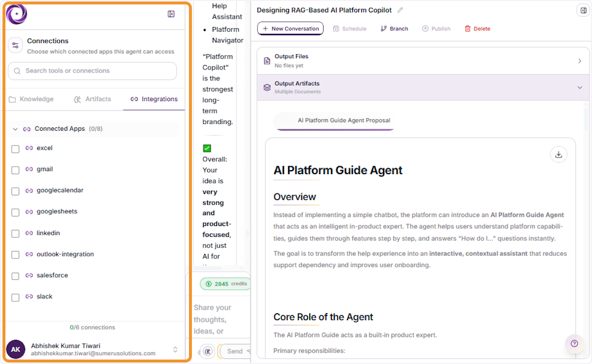Screen dimensions: 592x364
Task: Focus the Search tools or connections field
Action: click(92, 71)
